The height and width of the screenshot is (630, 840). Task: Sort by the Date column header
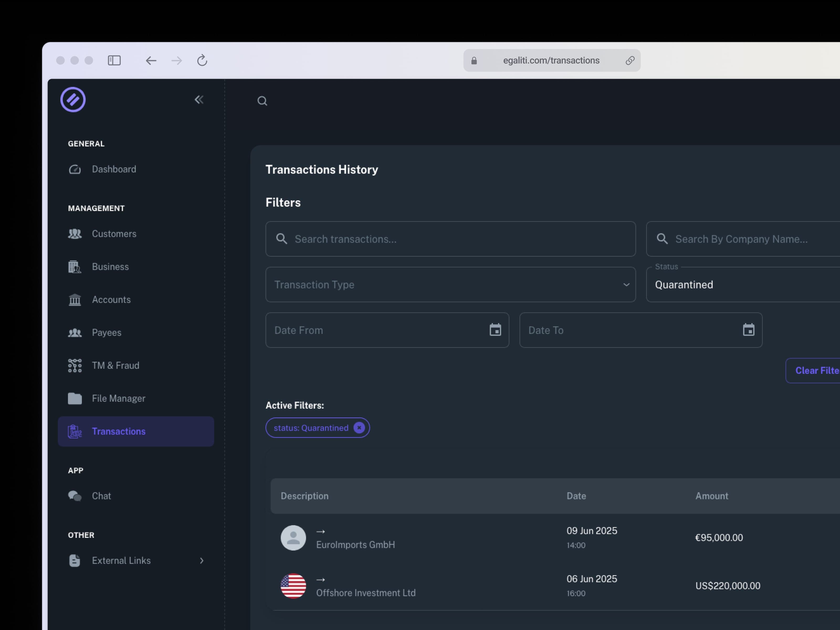[576, 496]
